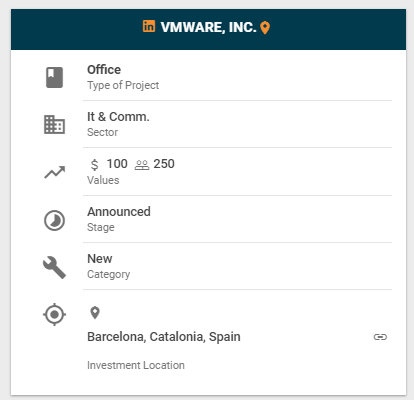Click the Investment Location caption
Screen dimensions: 414x400
coord(136,365)
